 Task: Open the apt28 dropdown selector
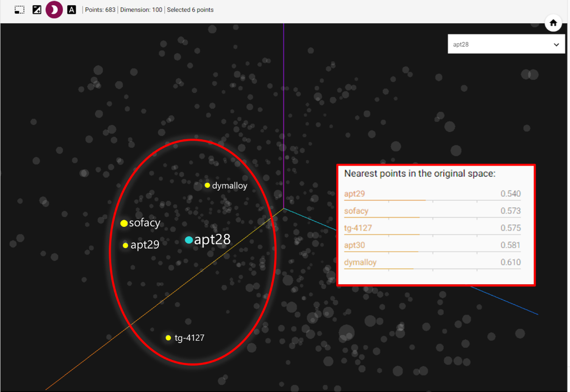click(x=506, y=44)
